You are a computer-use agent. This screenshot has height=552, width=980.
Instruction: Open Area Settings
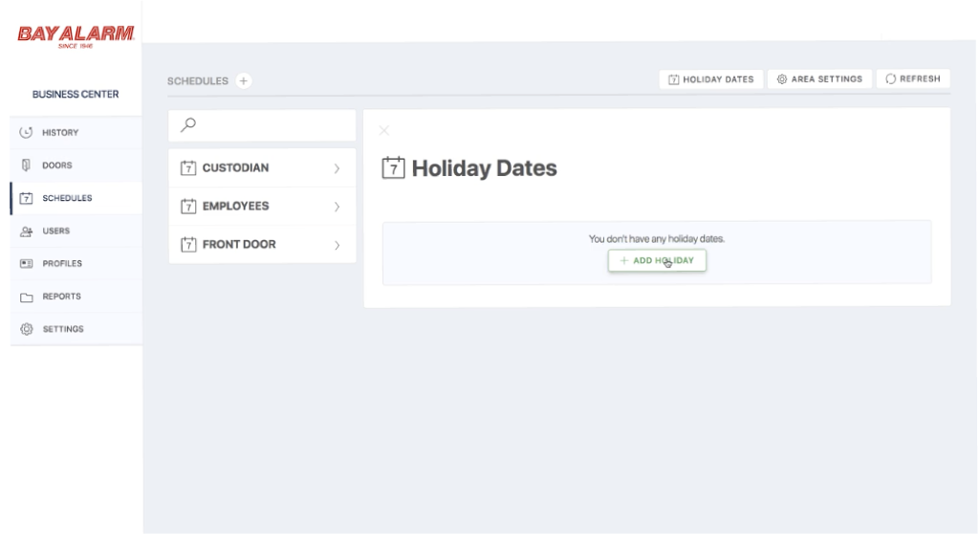point(819,78)
